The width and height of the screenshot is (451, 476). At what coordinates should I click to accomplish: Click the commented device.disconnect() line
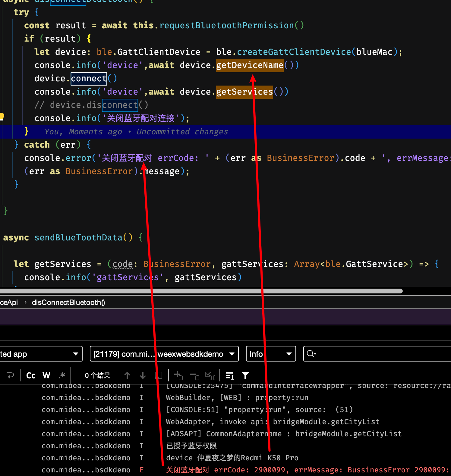pyautogui.click(x=91, y=105)
